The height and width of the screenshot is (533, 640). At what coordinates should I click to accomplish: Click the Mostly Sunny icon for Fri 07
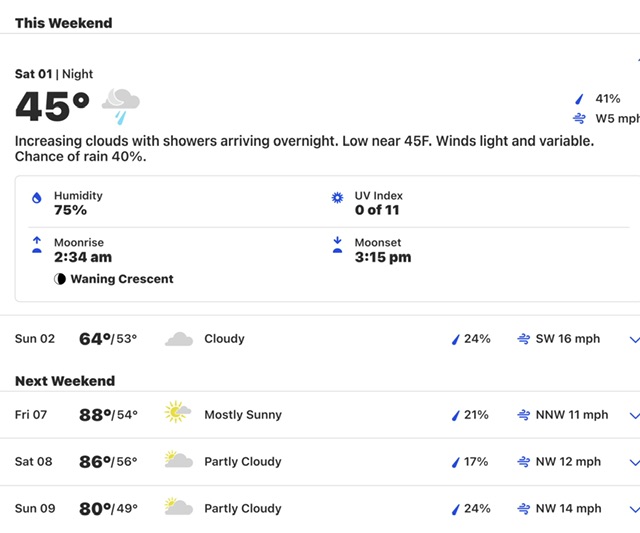178,412
